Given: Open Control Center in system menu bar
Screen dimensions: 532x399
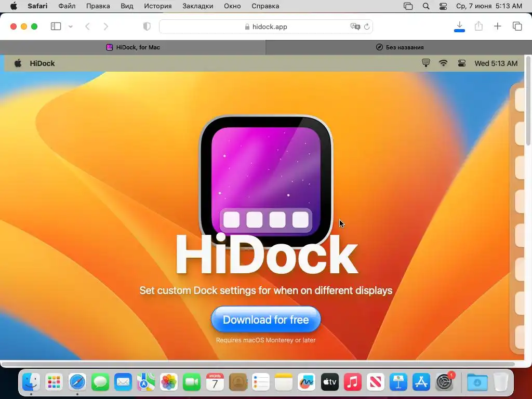Looking at the screenshot, I should [x=443, y=6].
